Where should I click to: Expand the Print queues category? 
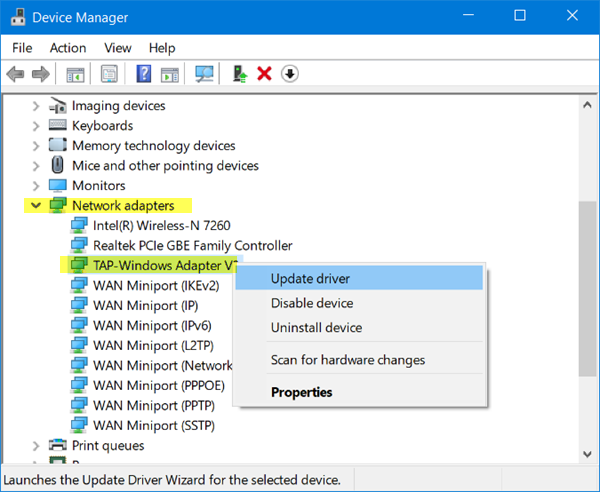(37, 446)
